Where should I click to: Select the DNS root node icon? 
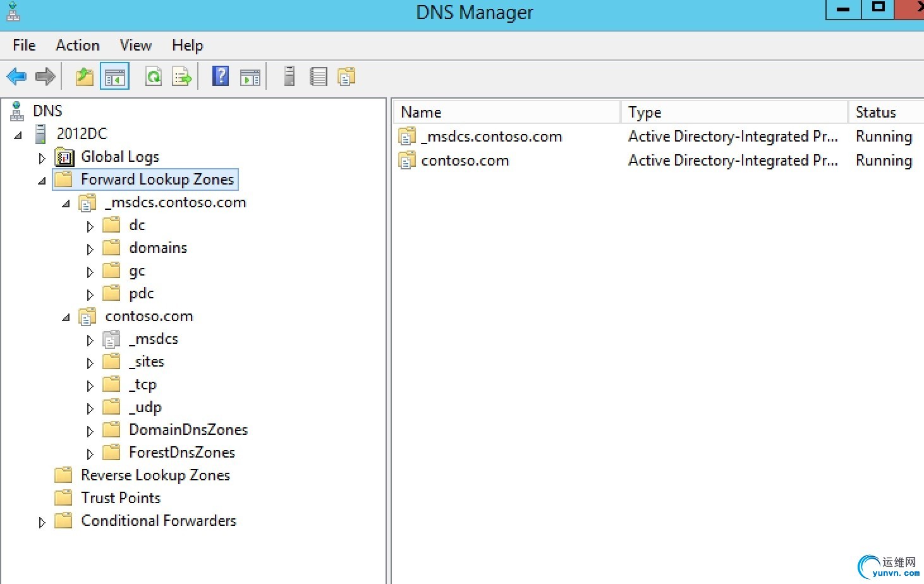coord(17,111)
